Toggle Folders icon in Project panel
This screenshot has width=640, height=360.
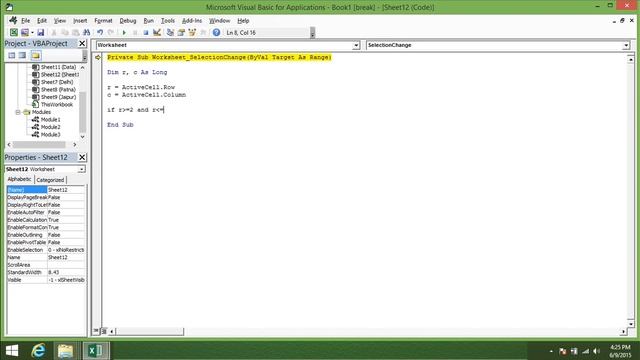36,55
